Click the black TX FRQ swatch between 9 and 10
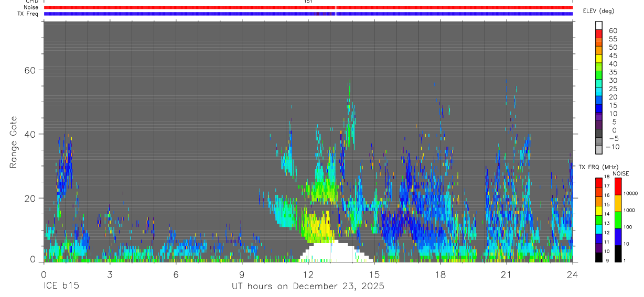Screen dimensions: 644x297 [x=599, y=257]
